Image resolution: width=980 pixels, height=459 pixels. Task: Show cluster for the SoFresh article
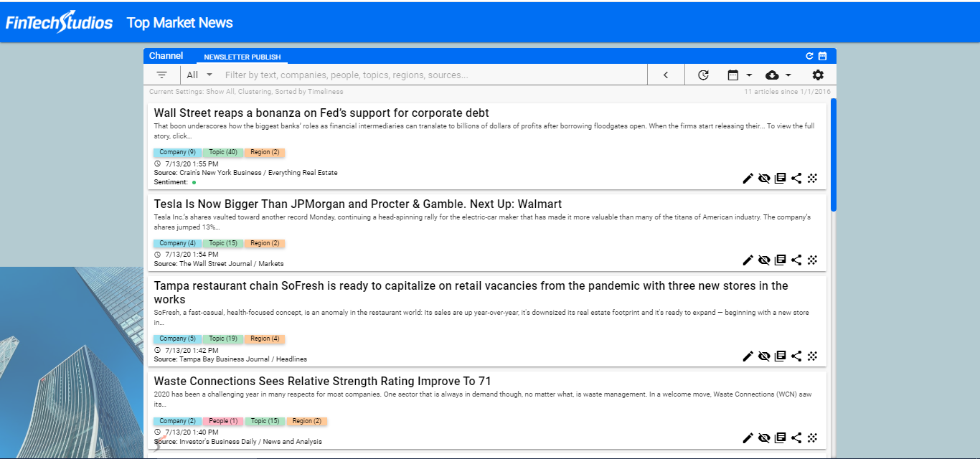click(812, 356)
